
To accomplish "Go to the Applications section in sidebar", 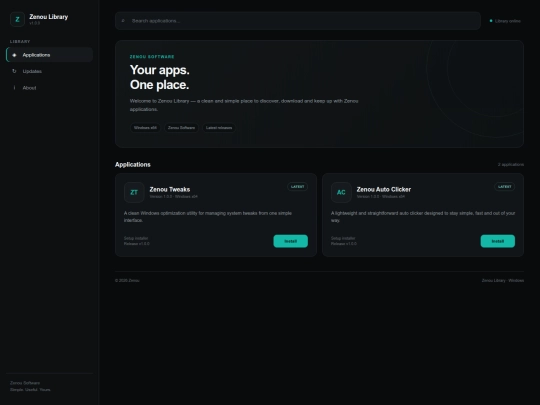I will 50,55.
